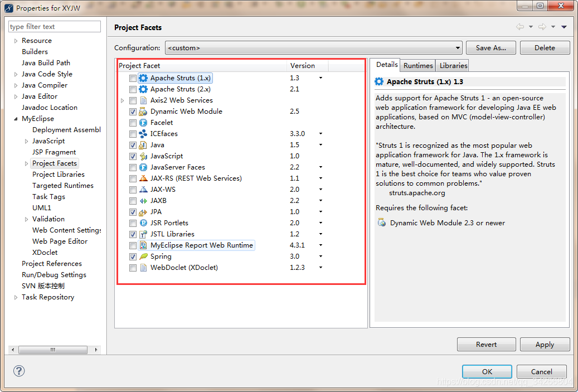Check the JavaServer Faces checkbox
This screenshot has height=392, width=578.
click(133, 167)
